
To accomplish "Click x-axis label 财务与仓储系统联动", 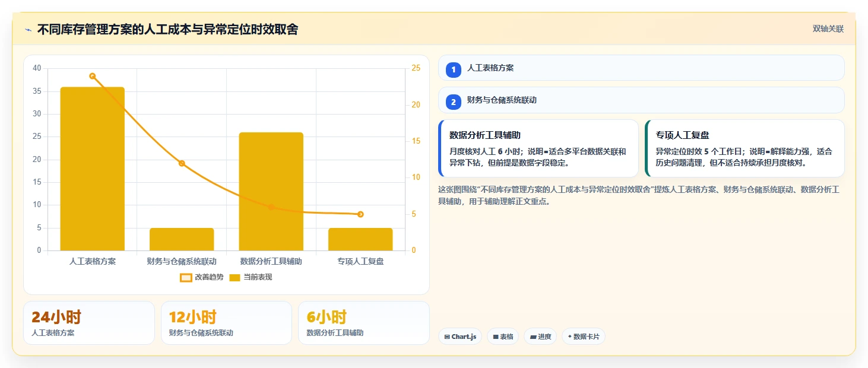I will [182, 261].
